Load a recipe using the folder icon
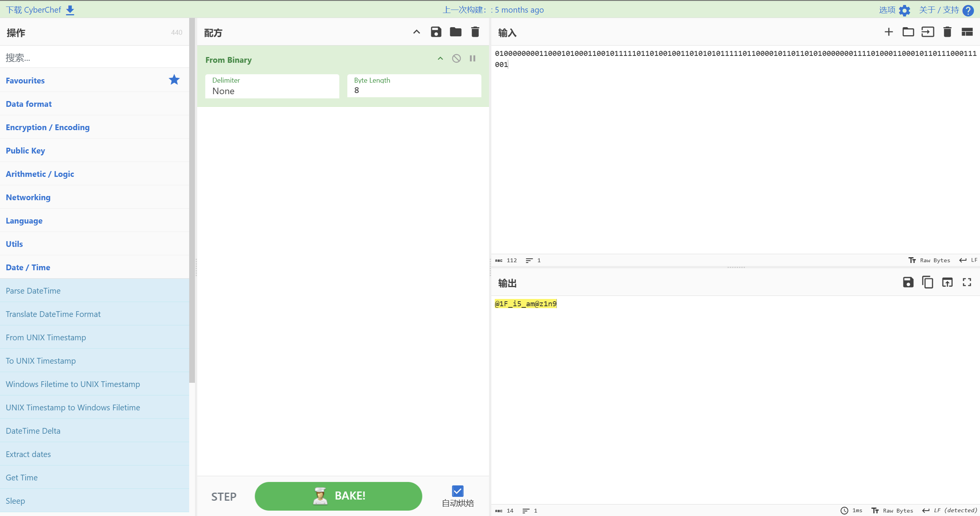This screenshot has height=516, width=980. click(455, 32)
